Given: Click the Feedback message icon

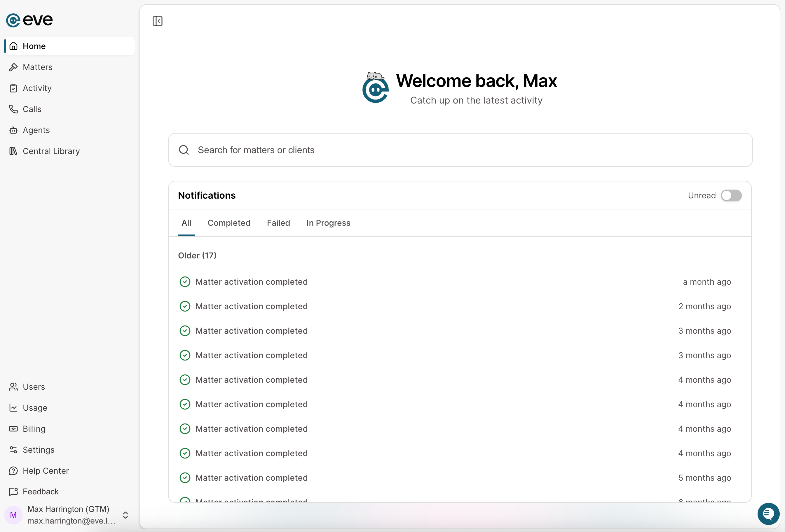Looking at the screenshot, I should [x=13, y=491].
